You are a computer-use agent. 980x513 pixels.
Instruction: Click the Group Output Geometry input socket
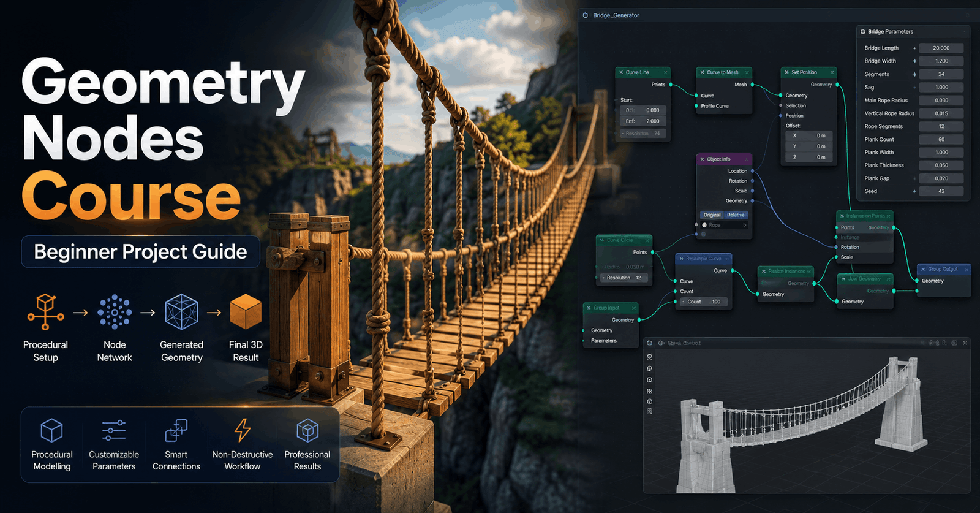pyautogui.click(x=917, y=281)
